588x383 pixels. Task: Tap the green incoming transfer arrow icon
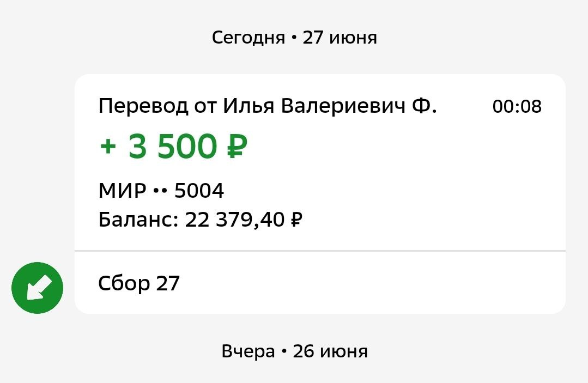(x=38, y=288)
